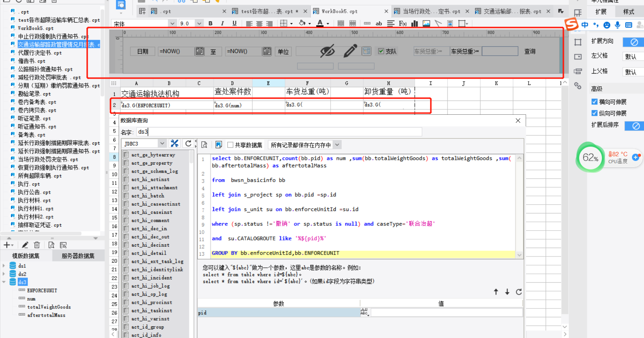The height and width of the screenshot is (338, 644).
Task: Open the 左父格 dropdown showing 默认
Action: click(633, 56)
